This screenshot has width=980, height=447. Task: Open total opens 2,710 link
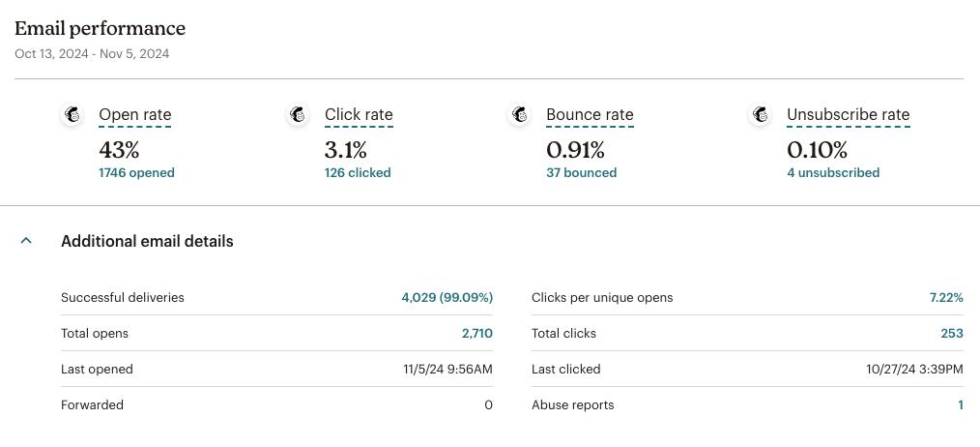[476, 333]
